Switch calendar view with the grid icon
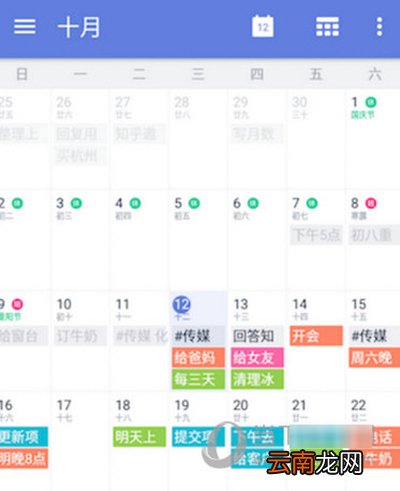Viewport: 400px width, 491px height. 327,27
